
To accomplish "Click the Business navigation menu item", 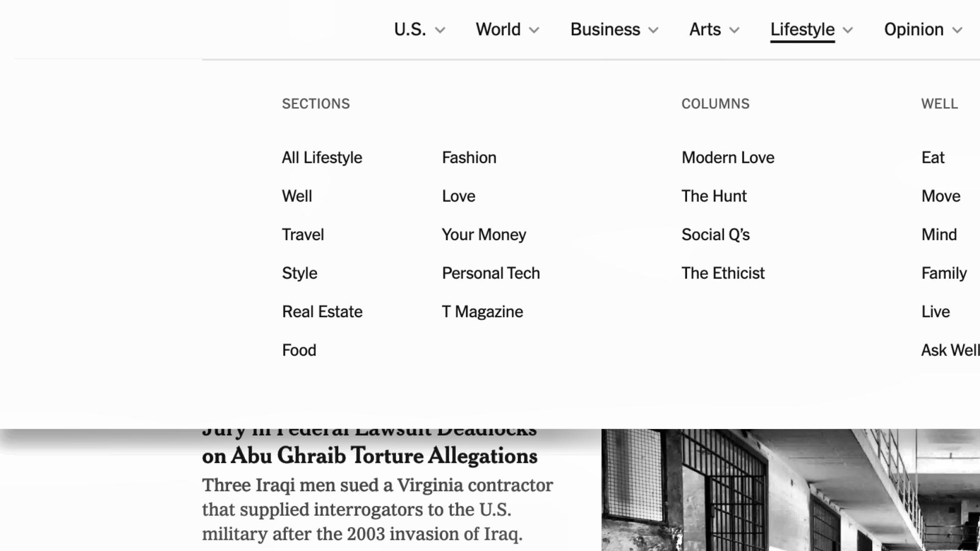I will pyautogui.click(x=604, y=29).
